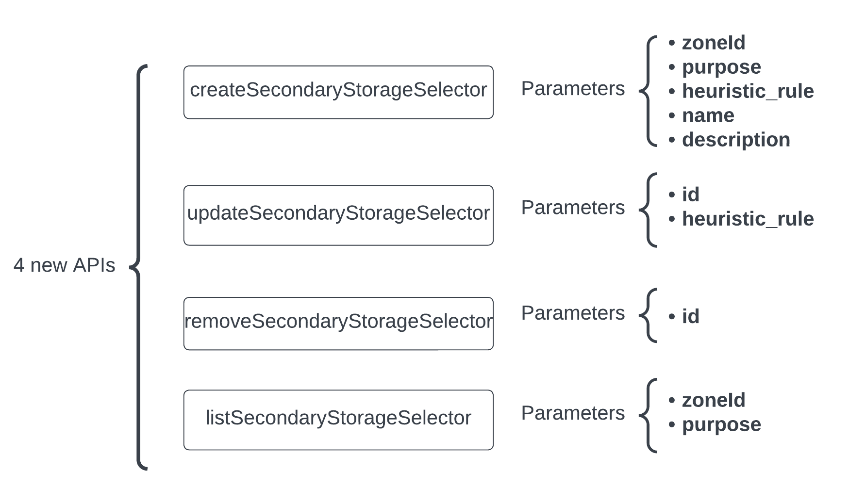
Task: Select id in the remove API parameters
Action: (x=690, y=316)
